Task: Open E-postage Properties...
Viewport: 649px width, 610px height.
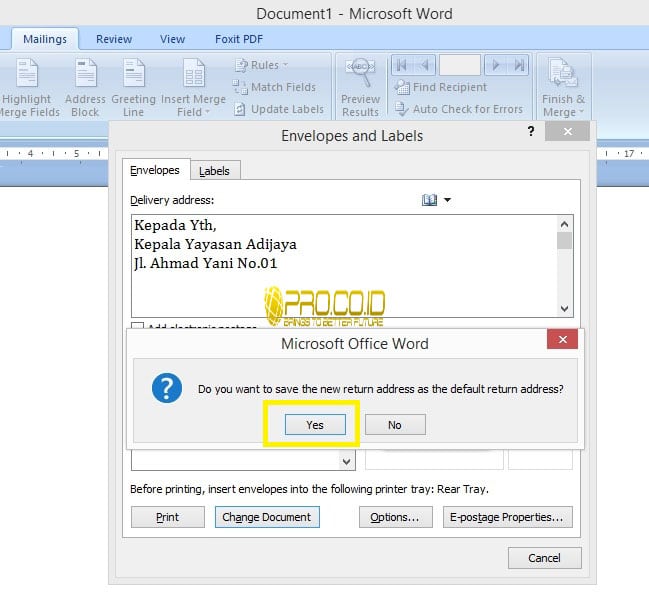Action: tap(508, 517)
